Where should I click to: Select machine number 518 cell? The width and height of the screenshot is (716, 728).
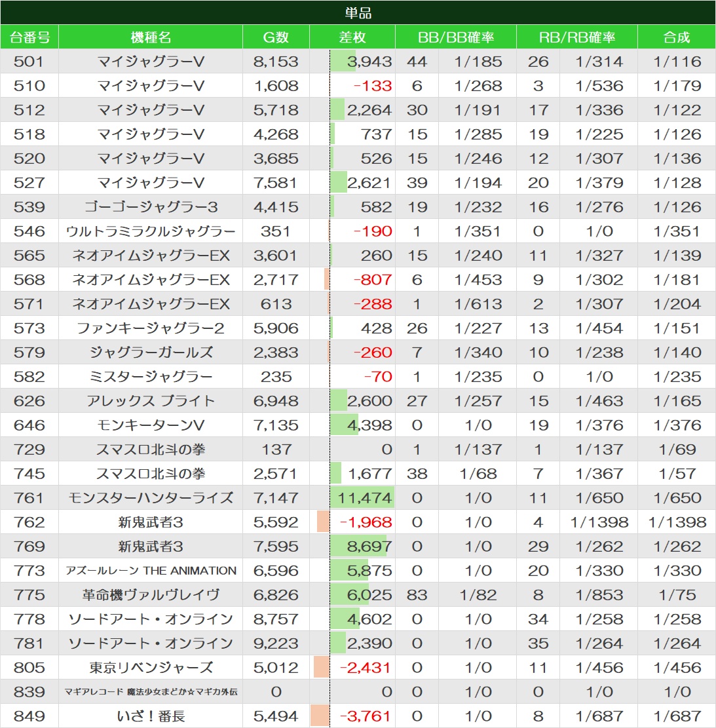click(x=29, y=134)
